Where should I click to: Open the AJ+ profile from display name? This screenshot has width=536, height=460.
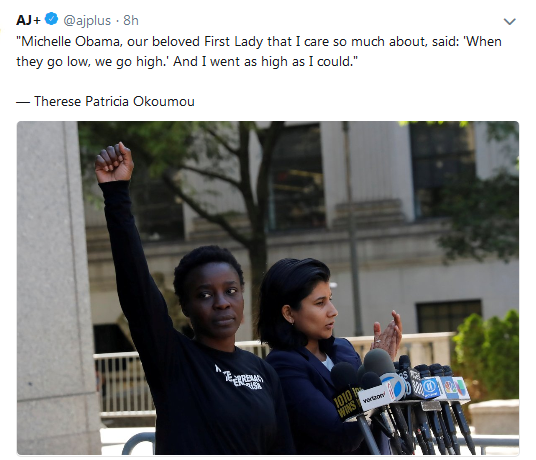28,21
